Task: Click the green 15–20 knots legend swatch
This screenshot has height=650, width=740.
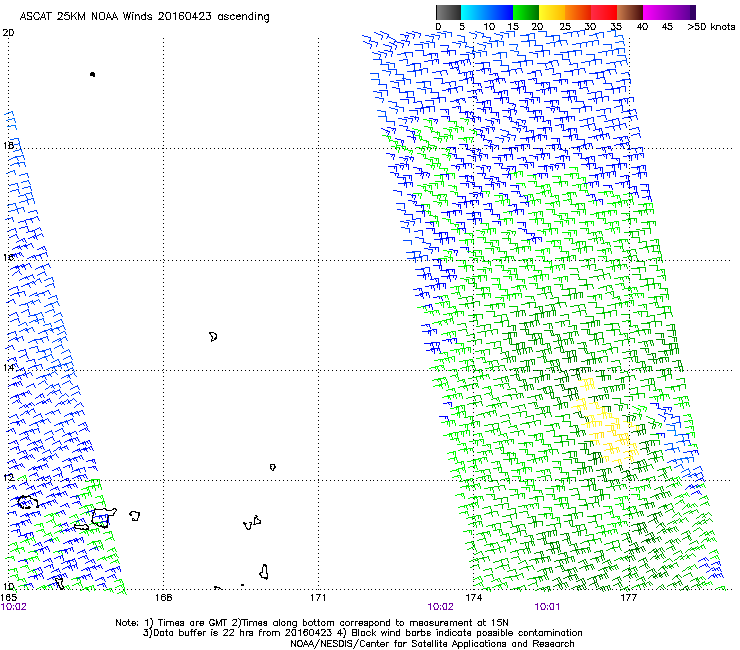Action: point(526,12)
